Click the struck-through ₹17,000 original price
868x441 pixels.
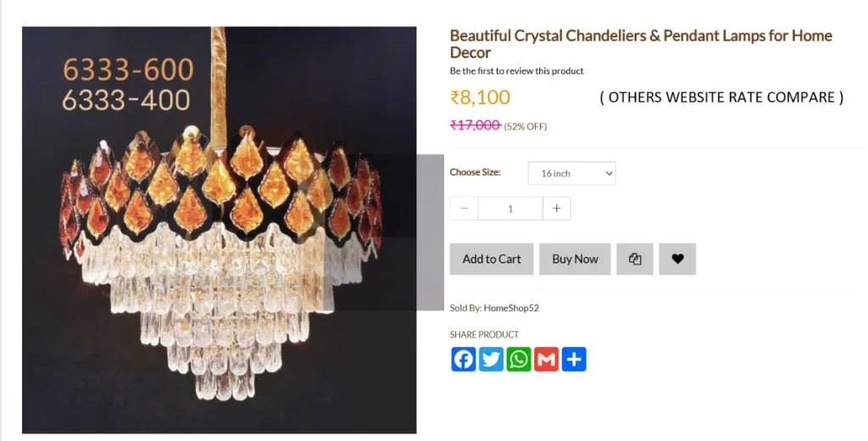(x=475, y=126)
